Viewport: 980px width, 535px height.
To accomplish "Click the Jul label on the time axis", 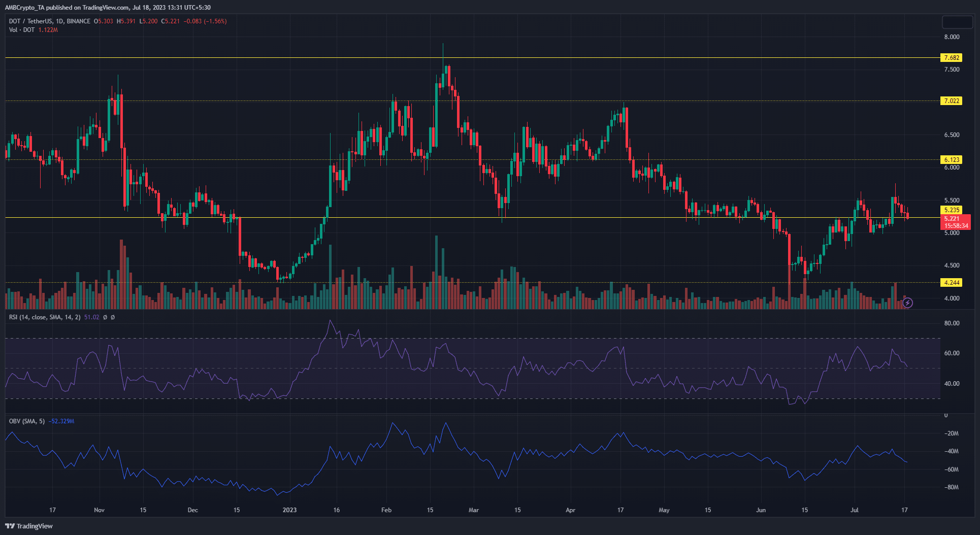I will [x=855, y=510].
